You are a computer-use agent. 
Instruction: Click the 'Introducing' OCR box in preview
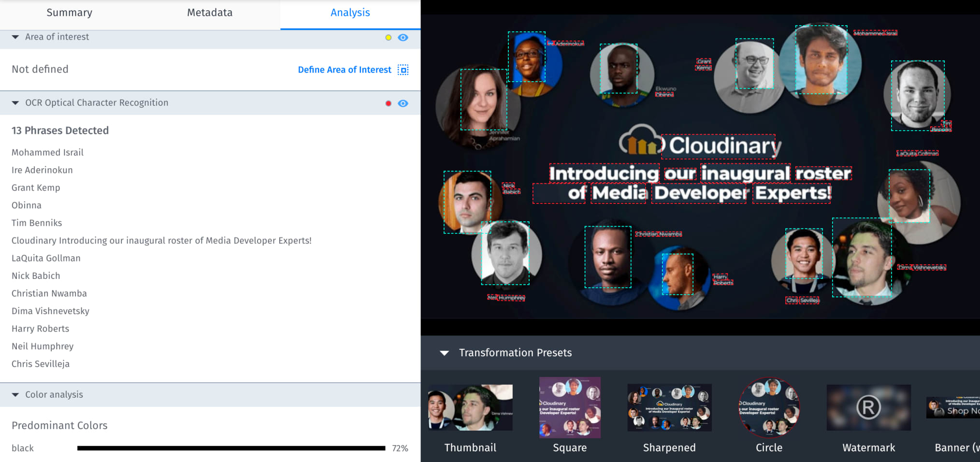tap(604, 173)
